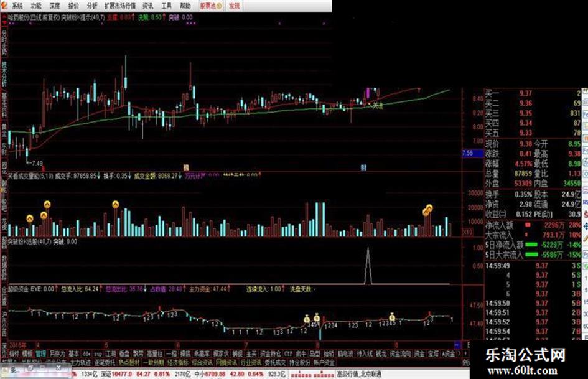
Task: Click 5日大宗流入 green bar
Action: [x=531, y=255]
